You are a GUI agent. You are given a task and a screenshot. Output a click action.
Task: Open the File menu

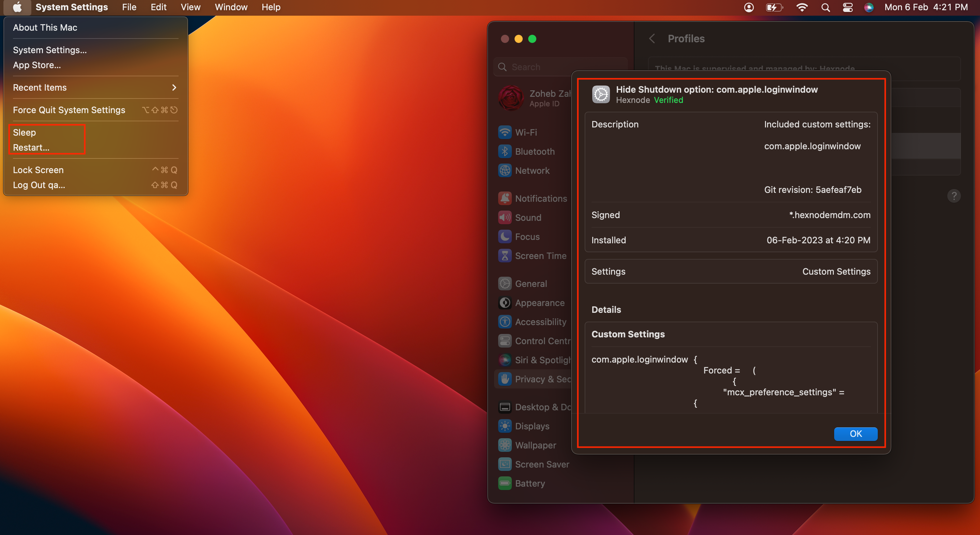(129, 7)
